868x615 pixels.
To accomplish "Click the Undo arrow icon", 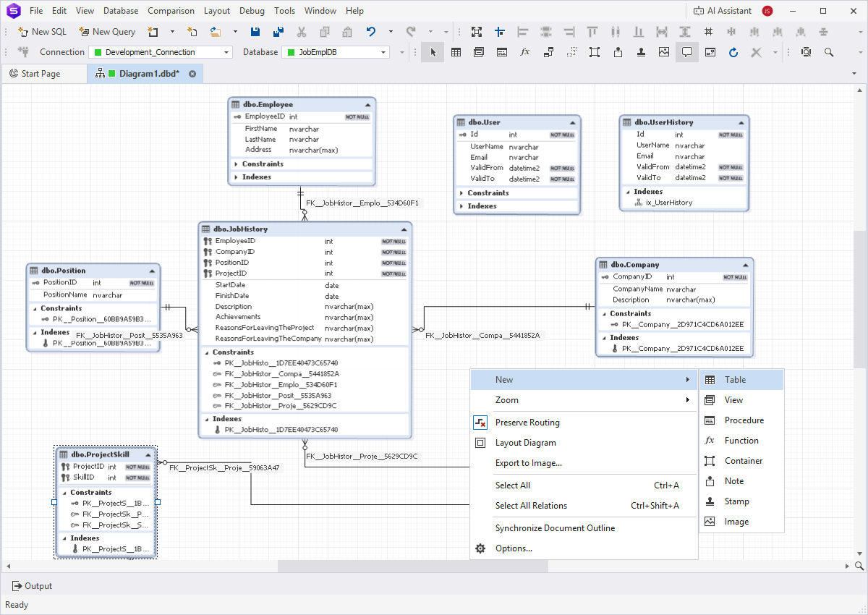I will (x=371, y=32).
